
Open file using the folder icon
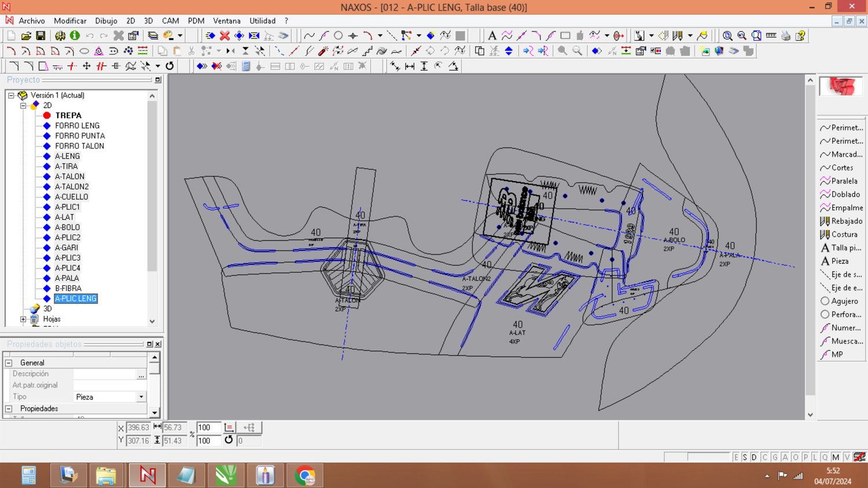[x=26, y=36]
